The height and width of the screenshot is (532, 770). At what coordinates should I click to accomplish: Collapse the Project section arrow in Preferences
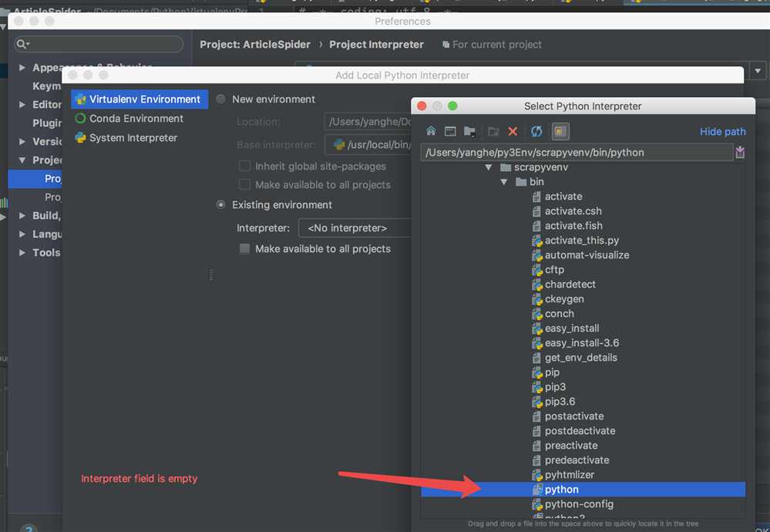[x=22, y=160]
